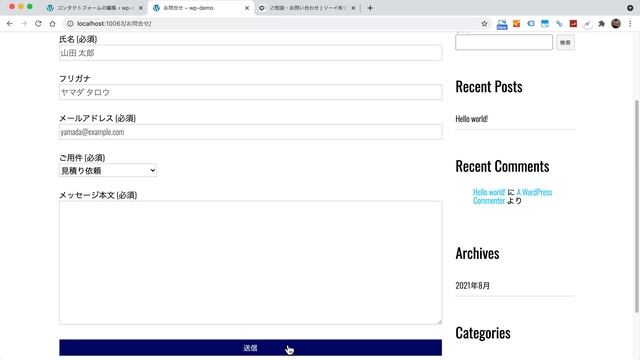Click the Categories heading text
Image resolution: width=640 pixels, height=360 pixels.
(x=483, y=333)
